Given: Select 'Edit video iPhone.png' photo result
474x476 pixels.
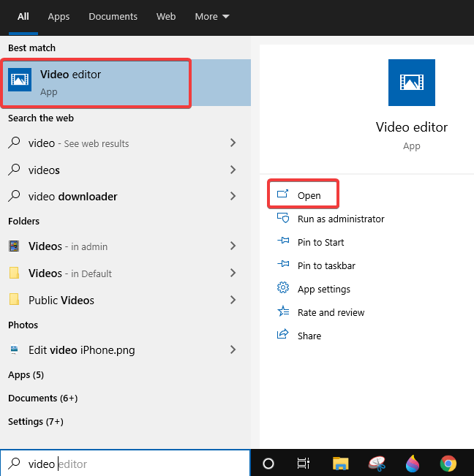Looking at the screenshot, I should point(125,350).
